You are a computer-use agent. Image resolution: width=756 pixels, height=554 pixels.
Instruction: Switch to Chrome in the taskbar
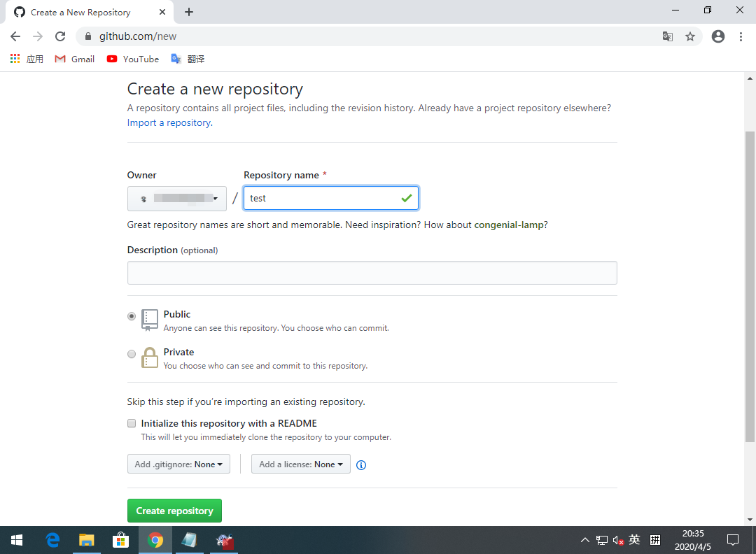pos(155,540)
